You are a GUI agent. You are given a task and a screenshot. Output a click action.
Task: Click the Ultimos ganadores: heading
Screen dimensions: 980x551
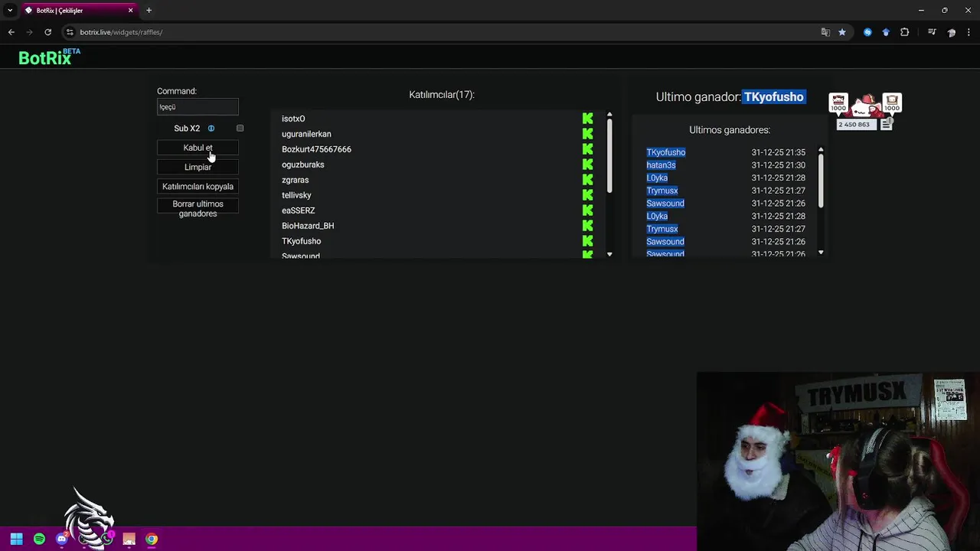[x=730, y=130]
